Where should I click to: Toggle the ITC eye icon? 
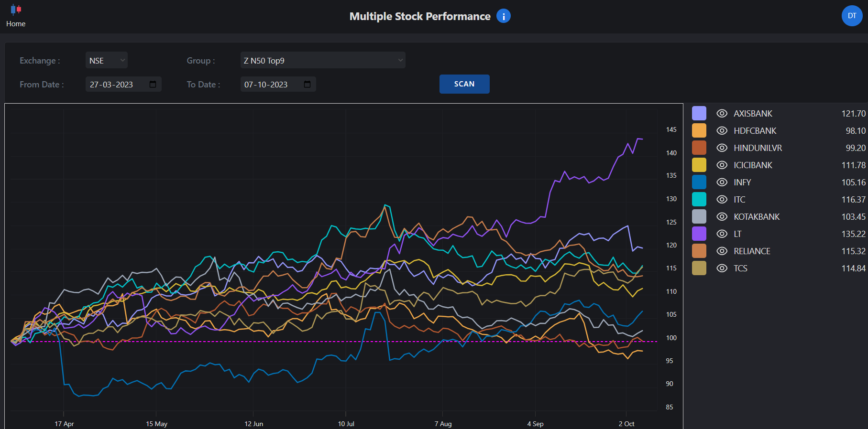(722, 200)
